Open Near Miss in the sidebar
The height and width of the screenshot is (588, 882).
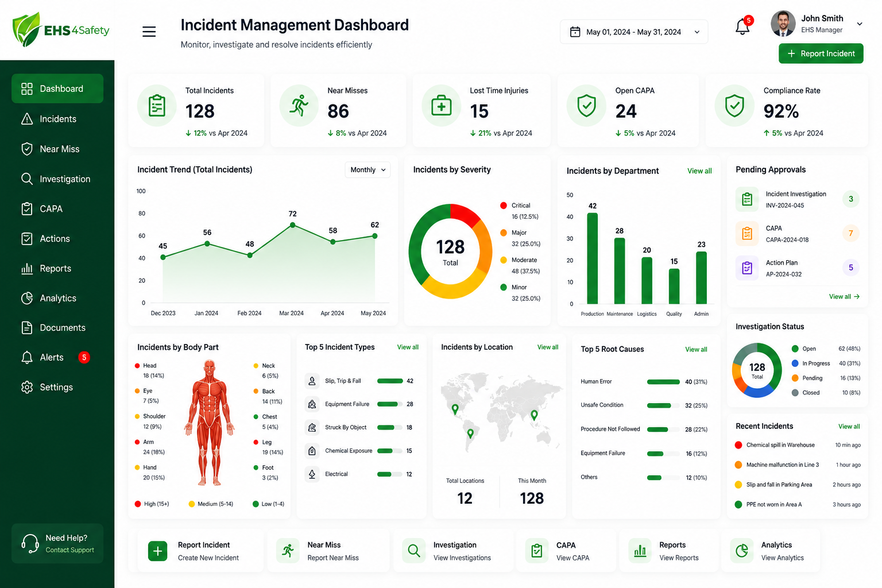57,149
